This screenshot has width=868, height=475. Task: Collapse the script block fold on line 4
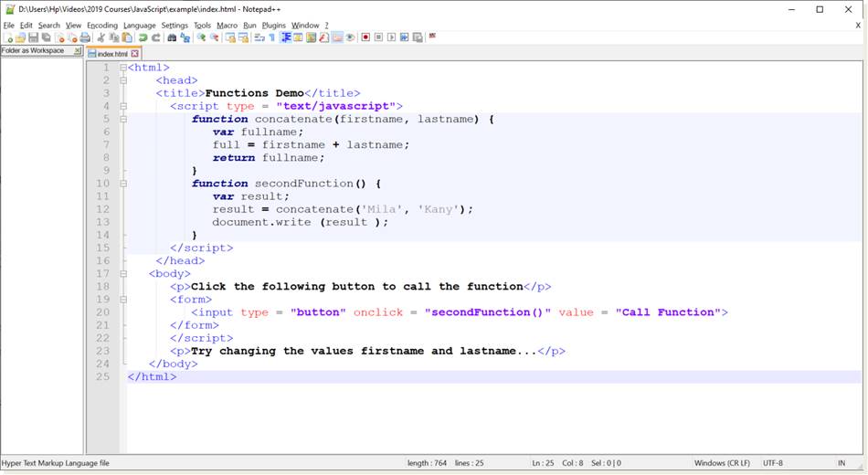pyautogui.click(x=123, y=106)
